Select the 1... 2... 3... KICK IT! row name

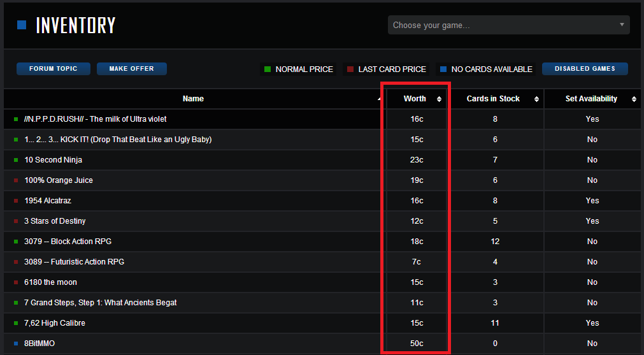coord(118,140)
